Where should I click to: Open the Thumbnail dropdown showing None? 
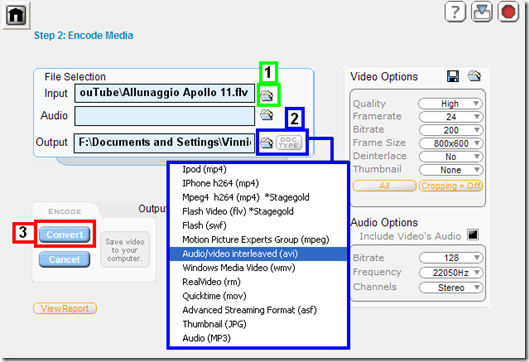coord(451,170)
